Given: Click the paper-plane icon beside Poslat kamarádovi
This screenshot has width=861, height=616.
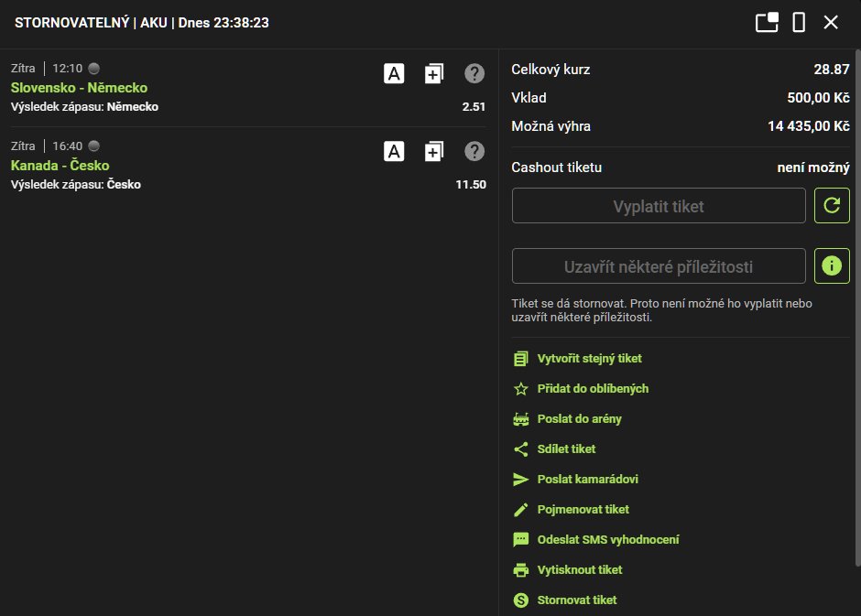Looking at the screenshot, I should click(x=520, y=480).
